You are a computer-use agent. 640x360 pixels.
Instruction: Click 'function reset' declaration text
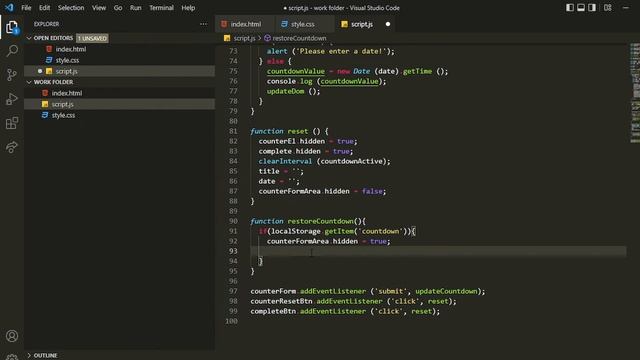(x=279, y=131)
